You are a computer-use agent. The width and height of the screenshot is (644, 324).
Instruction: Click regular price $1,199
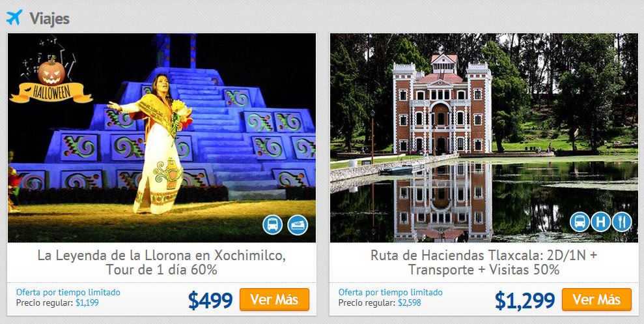tap(87, 303)
